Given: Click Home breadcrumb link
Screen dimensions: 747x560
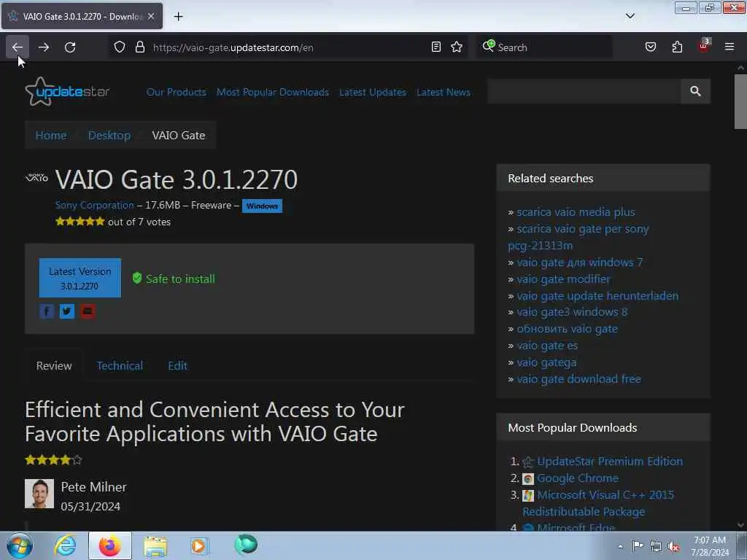Looking at the screenshot, I should click(x=51, y=135).
